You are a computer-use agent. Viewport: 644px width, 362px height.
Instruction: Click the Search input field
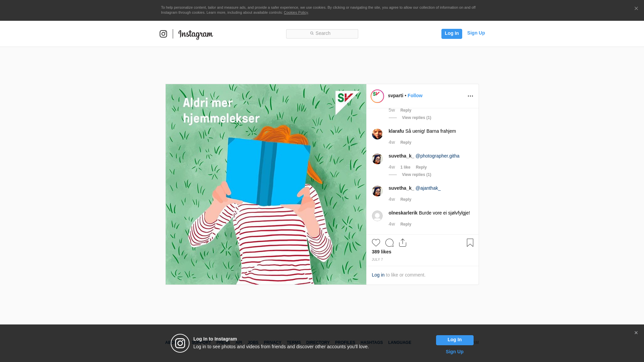point(322,34)
